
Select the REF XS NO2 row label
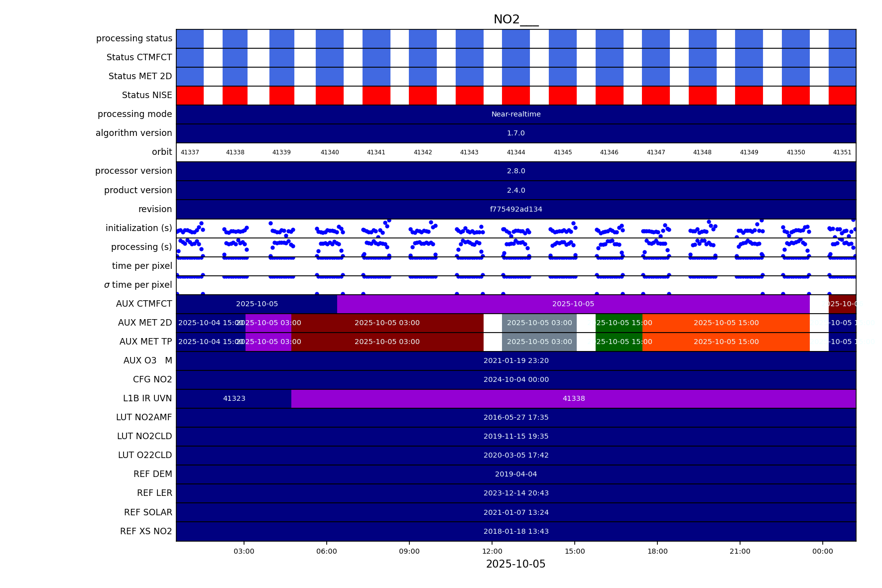click(x=146, y=531)
